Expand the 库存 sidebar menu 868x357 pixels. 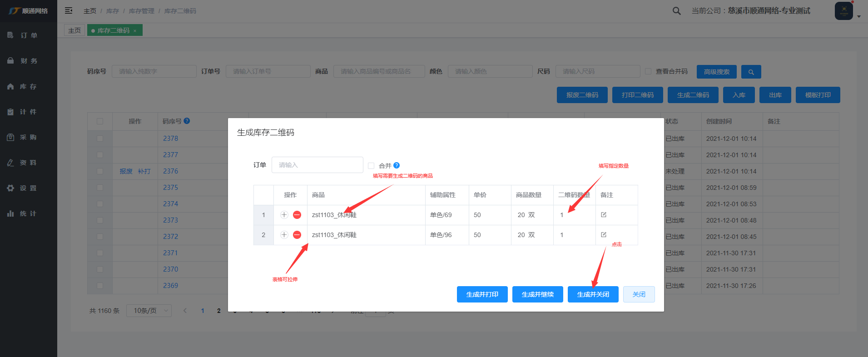(28, 86)
